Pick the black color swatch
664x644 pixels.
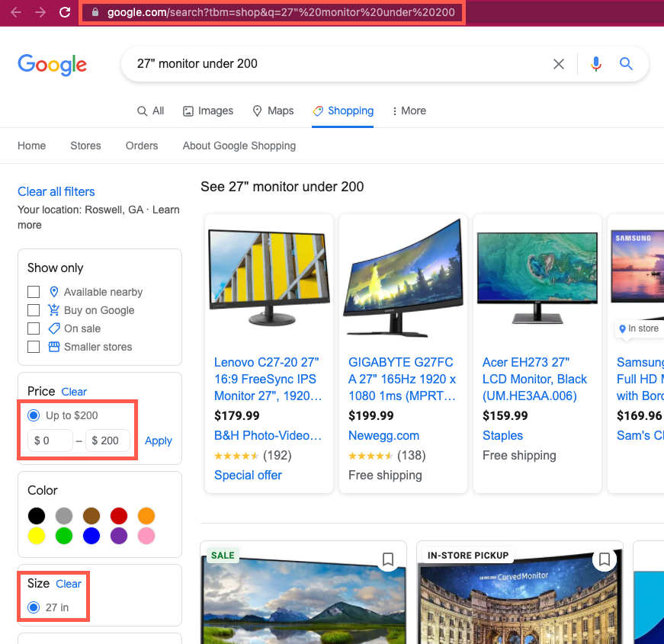point(37,516)
